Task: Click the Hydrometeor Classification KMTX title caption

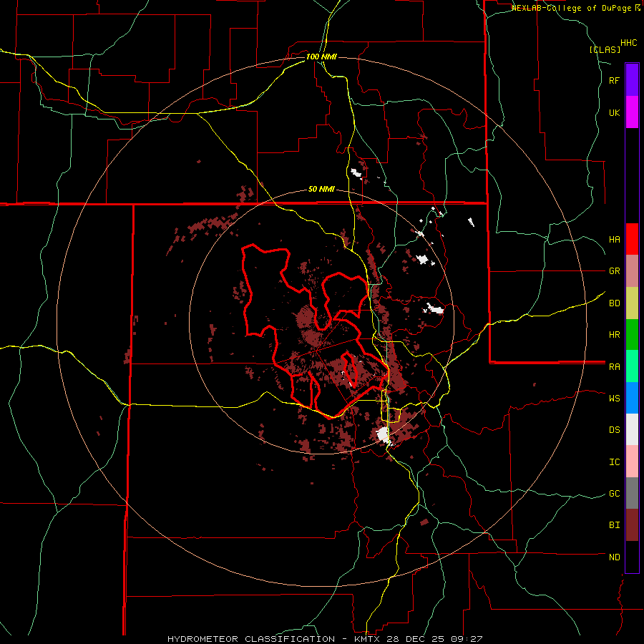Action: coord(325,639)
